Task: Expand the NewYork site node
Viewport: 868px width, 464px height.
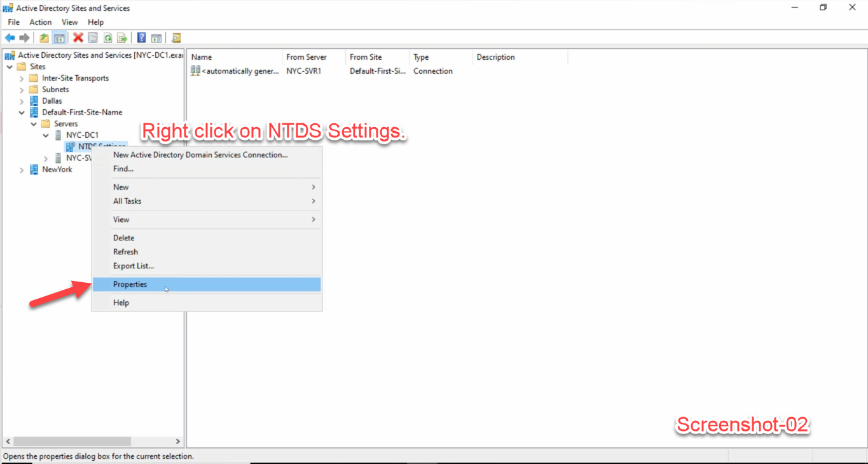Action: [22, 170]
